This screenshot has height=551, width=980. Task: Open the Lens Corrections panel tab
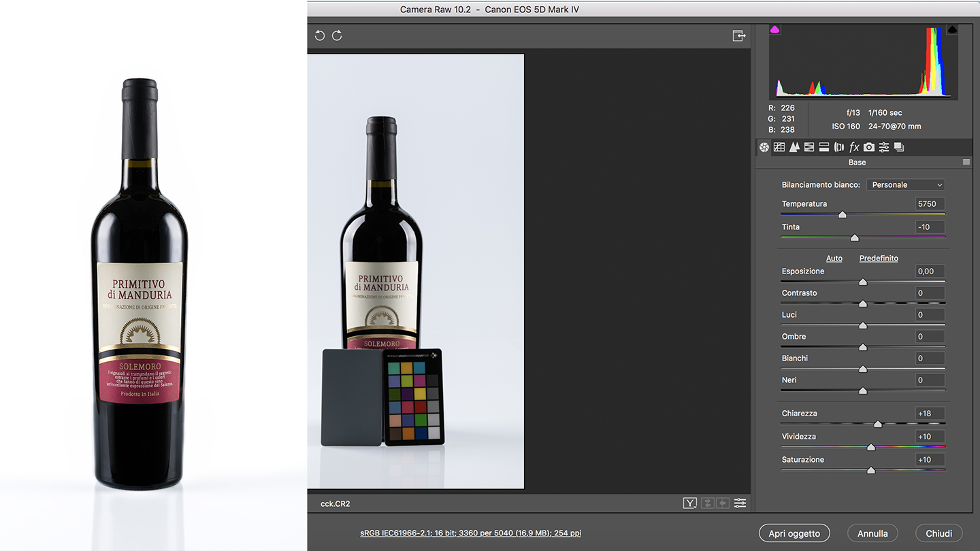click(x=839, y=147)
